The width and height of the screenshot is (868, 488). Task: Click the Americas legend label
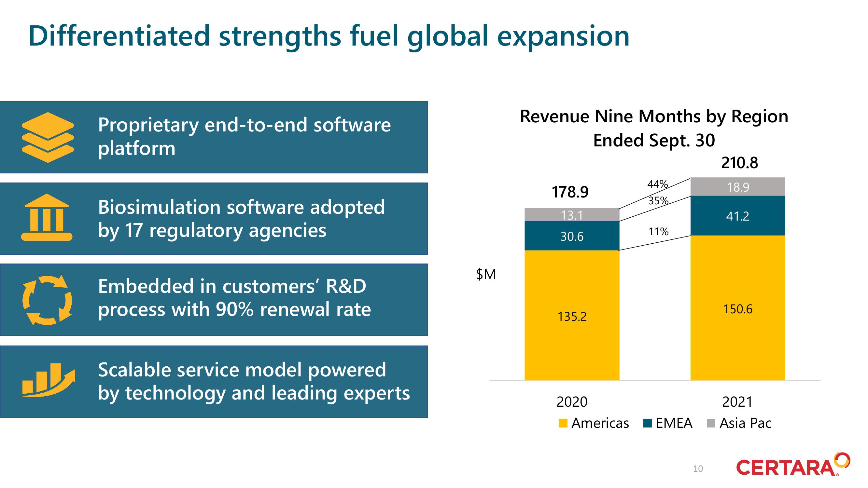click(600, 423)
